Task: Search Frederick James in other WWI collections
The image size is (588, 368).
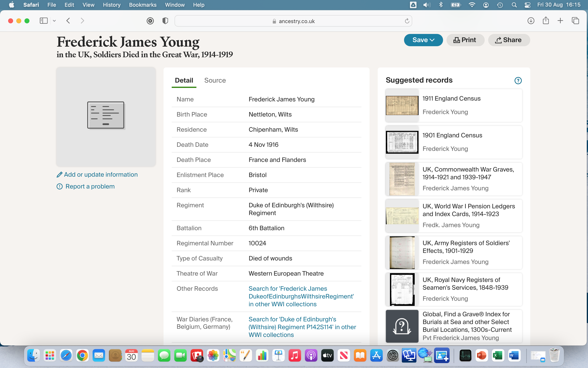Action: (x=301, y=296)
